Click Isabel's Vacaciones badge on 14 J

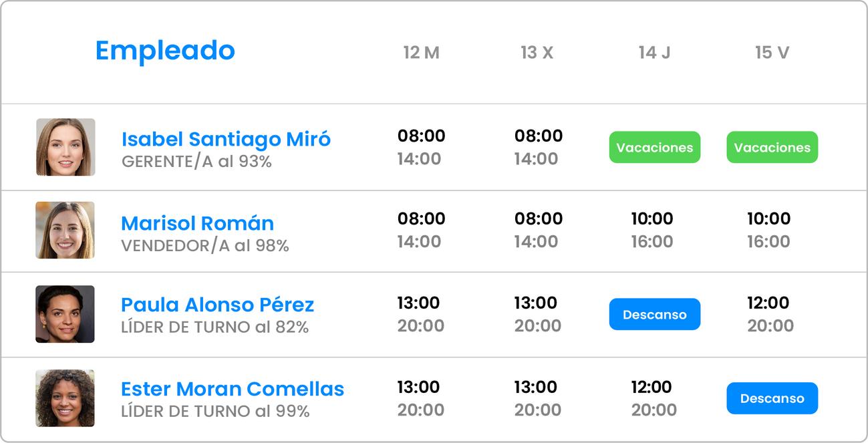click(x=654, y=148)
